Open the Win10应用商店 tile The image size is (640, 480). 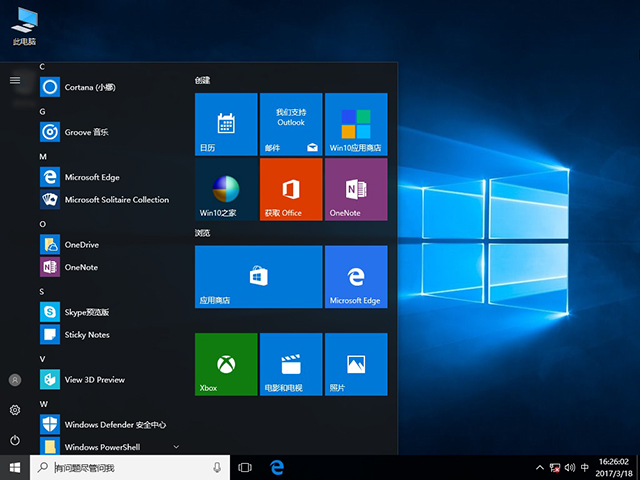coord(355,124)
